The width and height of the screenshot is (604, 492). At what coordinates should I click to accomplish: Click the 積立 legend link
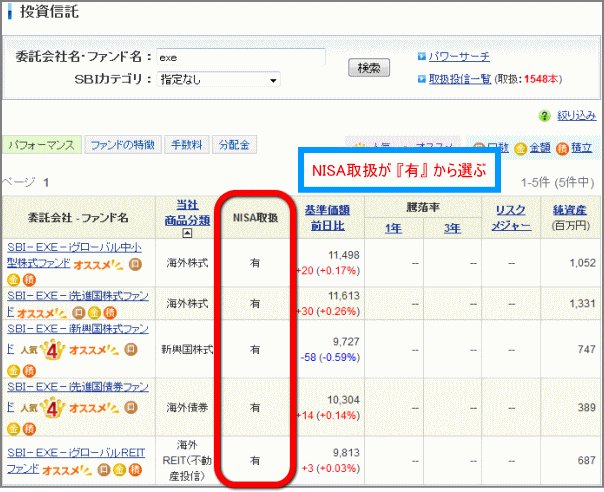(582, 148)
